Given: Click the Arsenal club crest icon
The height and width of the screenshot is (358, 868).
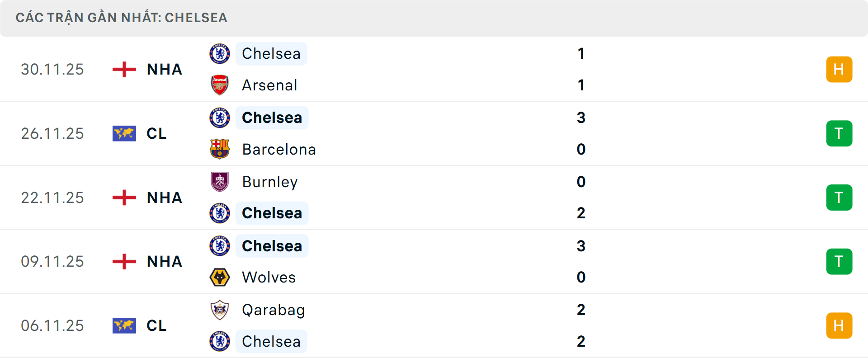Looking at the screenshot, I should (220, 85).
